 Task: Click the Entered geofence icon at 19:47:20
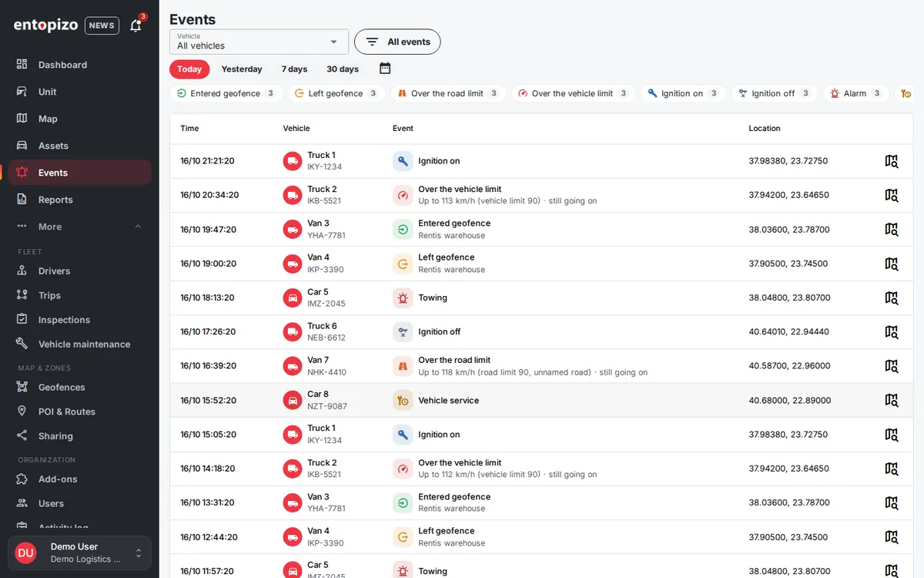(x=403, y=229)
